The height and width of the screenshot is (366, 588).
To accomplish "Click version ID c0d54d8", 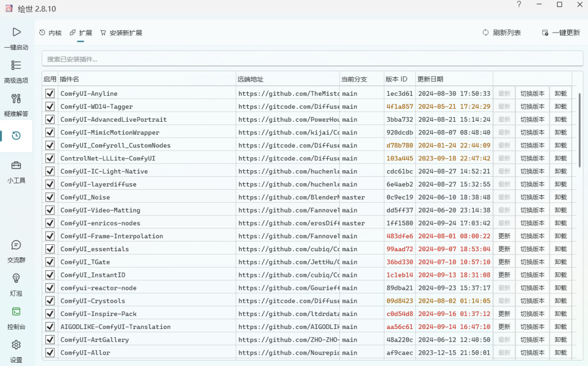I will [400, 314].
